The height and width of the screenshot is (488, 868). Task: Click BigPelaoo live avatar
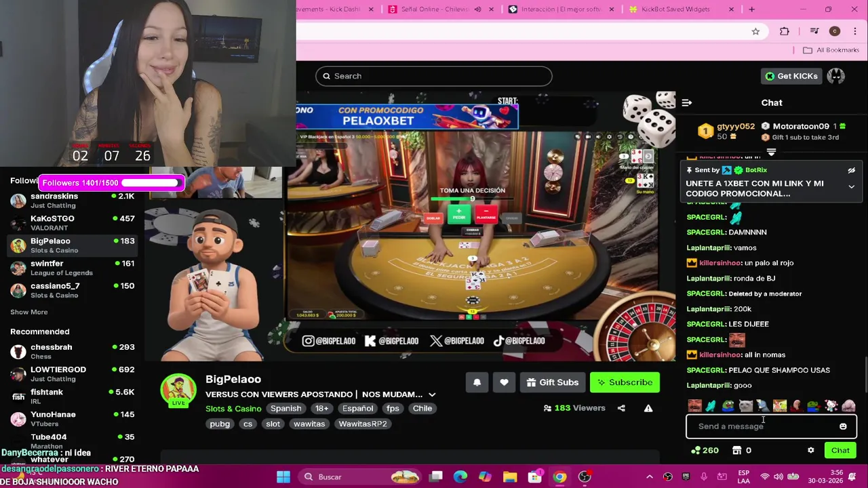(178, 390)
